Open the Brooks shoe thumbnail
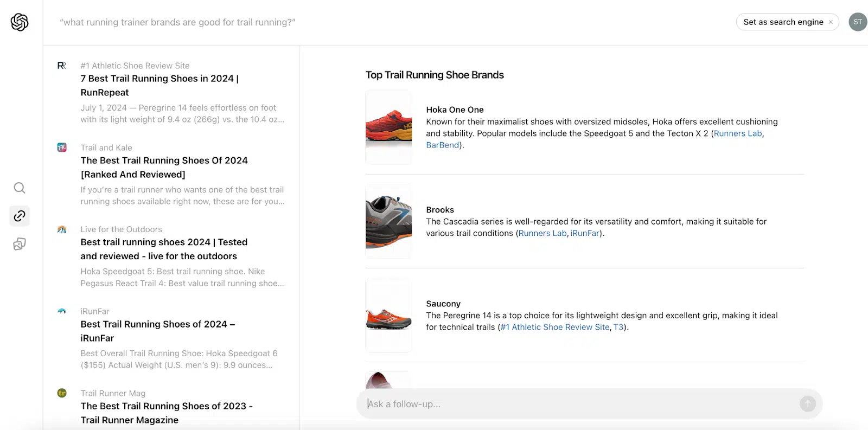Image resolution: width=868 pixels, height=430 pixels. point(389,221)
